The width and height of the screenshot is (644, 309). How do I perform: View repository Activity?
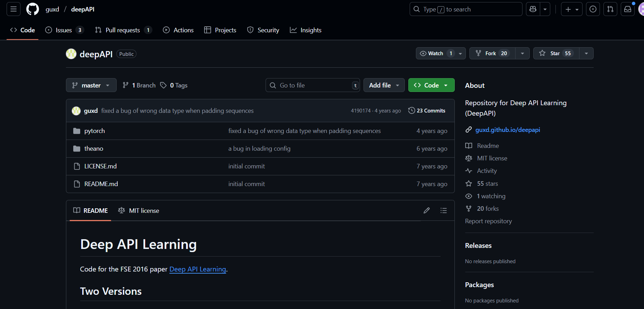(487, 171)
